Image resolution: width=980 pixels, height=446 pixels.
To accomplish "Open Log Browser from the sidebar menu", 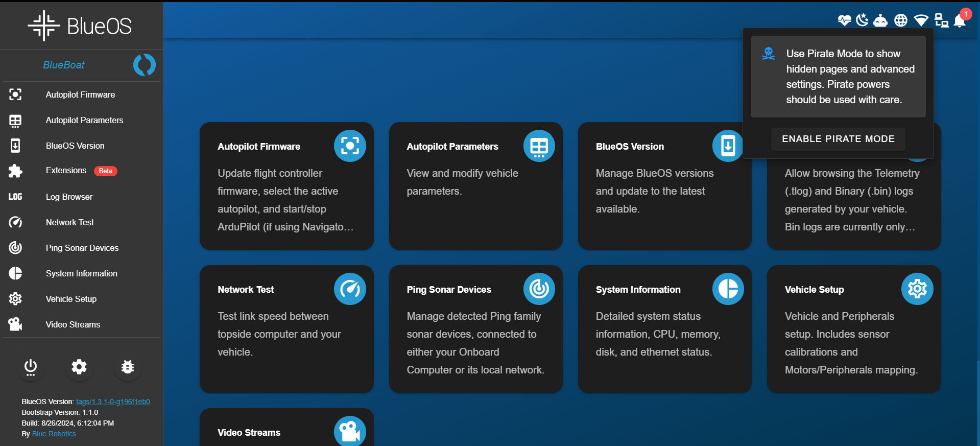I will click(82, 197).
